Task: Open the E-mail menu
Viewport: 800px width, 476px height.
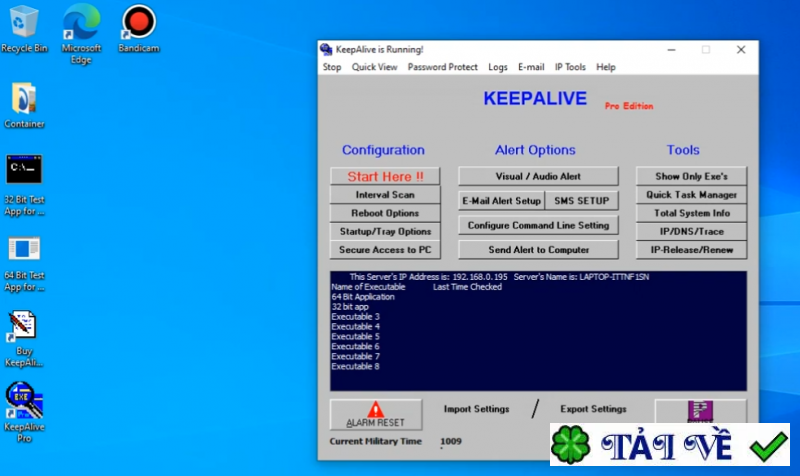Action: coord(531,67)
